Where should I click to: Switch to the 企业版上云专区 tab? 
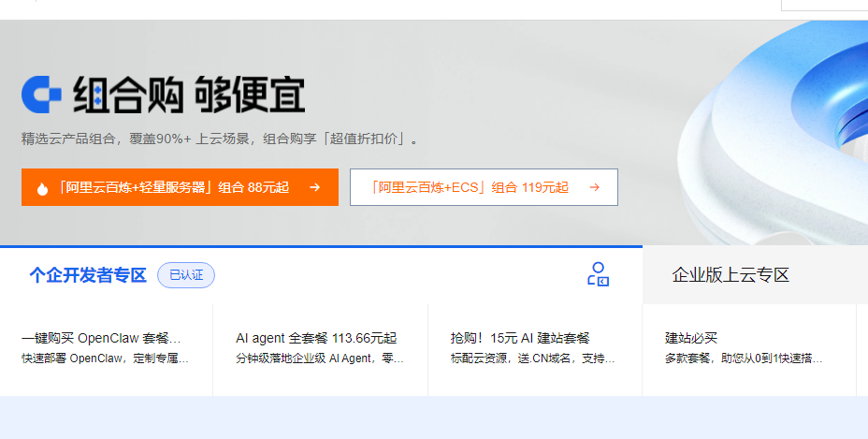click(x=731, y=275)
